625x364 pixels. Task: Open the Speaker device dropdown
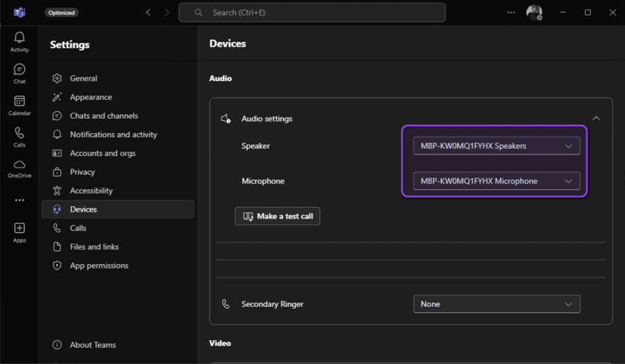click(x=496, y=146)
